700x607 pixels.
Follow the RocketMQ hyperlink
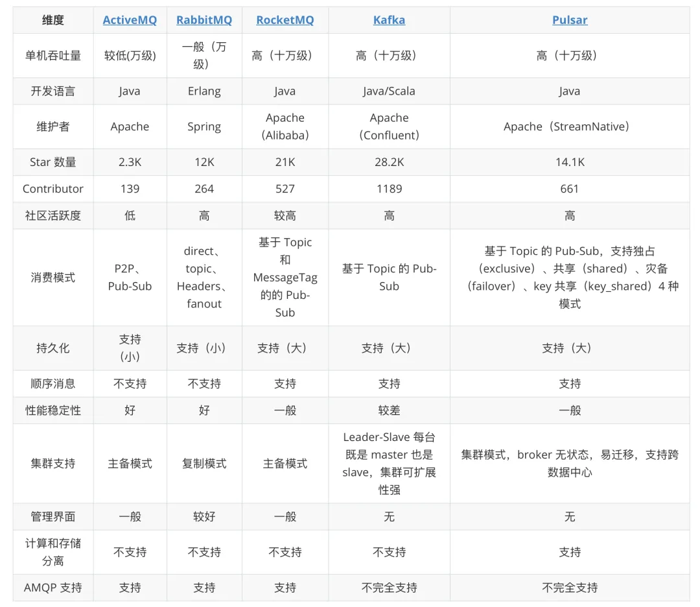pyautogui.click(x=285, y=20)
